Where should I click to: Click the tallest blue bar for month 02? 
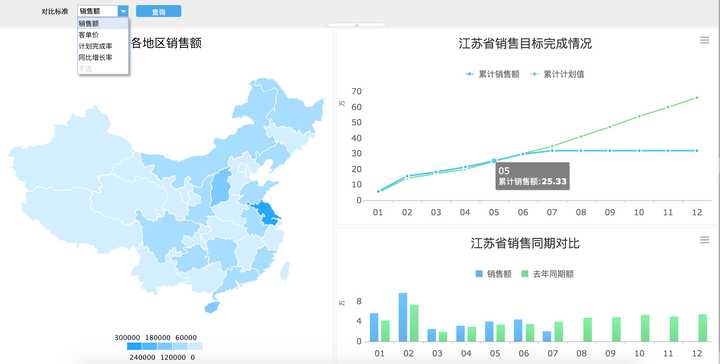point(403,317)
